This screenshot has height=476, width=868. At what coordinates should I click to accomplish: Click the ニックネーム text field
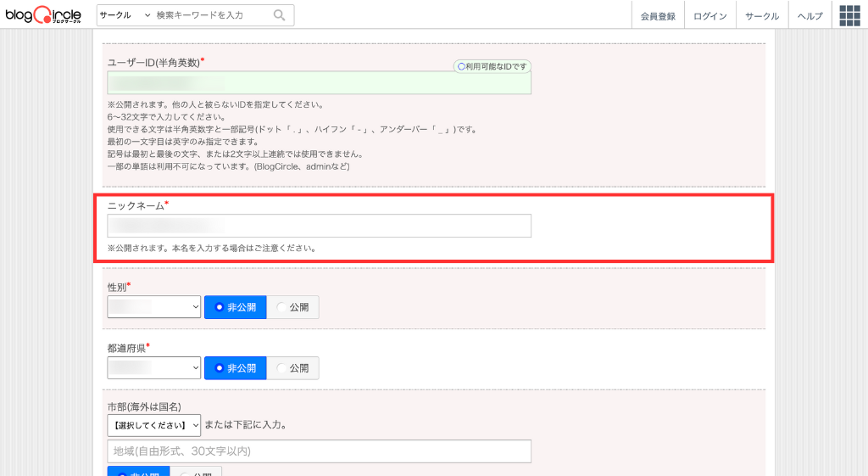319,226
